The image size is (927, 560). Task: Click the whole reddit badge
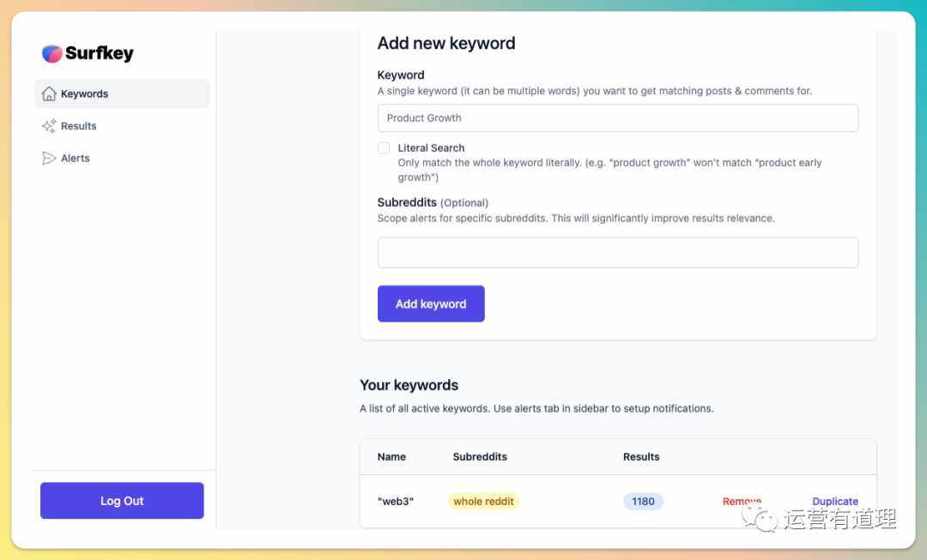[x=483, y=501]
